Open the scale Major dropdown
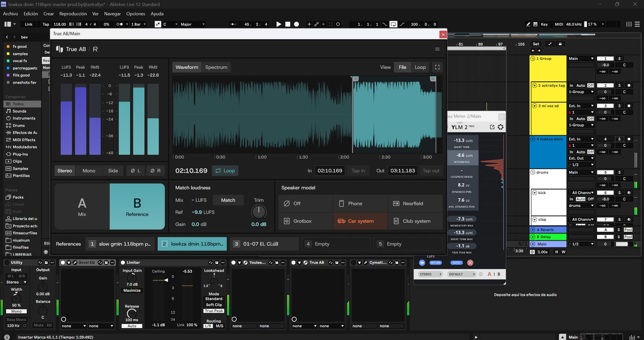644x340 pixels. 193,24
